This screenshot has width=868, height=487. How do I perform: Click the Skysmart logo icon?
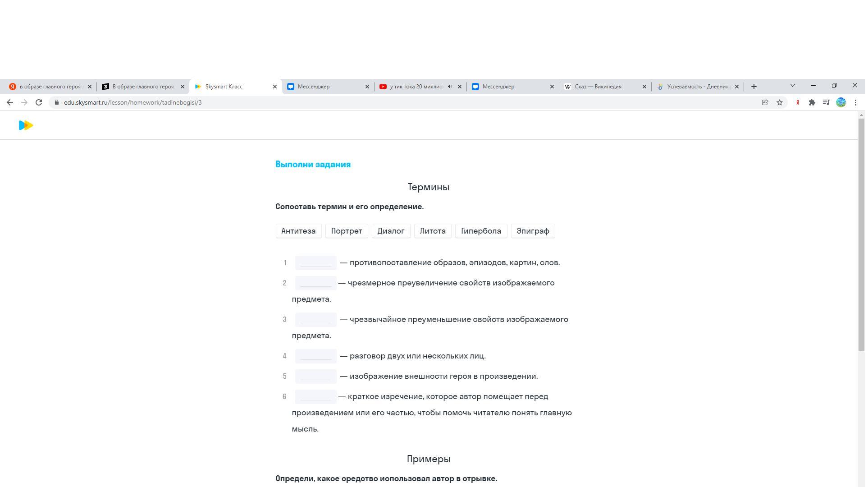[x=26, y=125]
